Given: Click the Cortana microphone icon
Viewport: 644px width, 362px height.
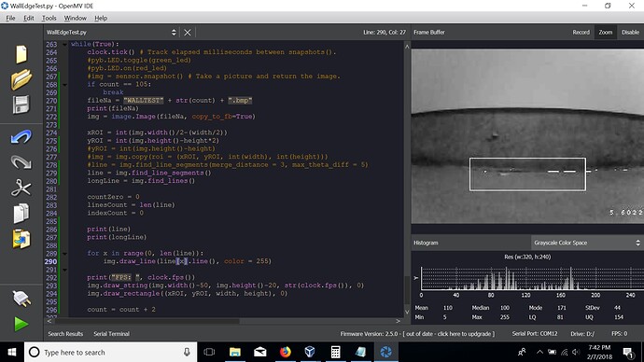Looking at the screenshot, I should click(x=187, y=352).
